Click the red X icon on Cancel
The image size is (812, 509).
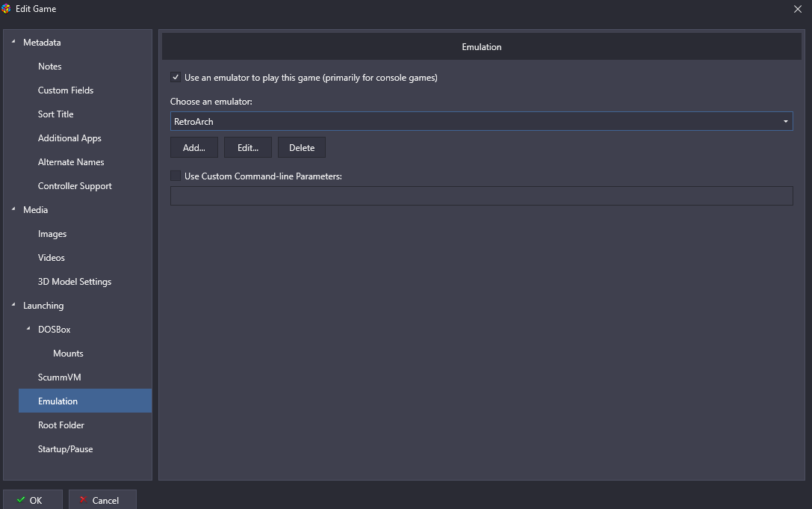(x=82, y=500)
